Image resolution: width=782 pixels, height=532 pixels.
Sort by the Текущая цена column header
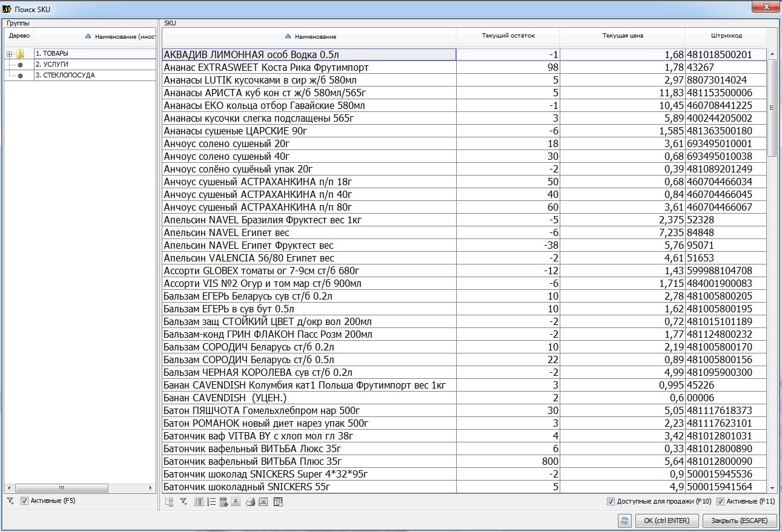[x=622, y=36]
